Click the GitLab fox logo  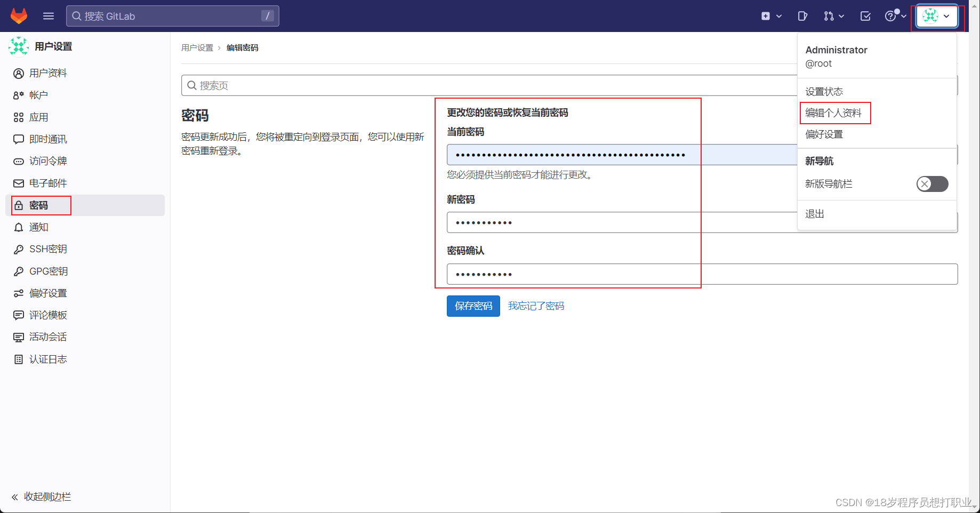coord(19,16)
